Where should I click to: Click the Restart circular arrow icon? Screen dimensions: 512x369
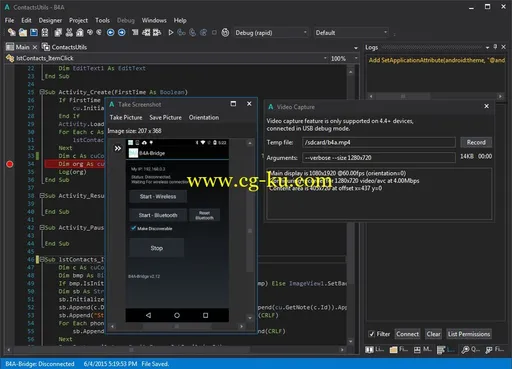pos(225,32)
